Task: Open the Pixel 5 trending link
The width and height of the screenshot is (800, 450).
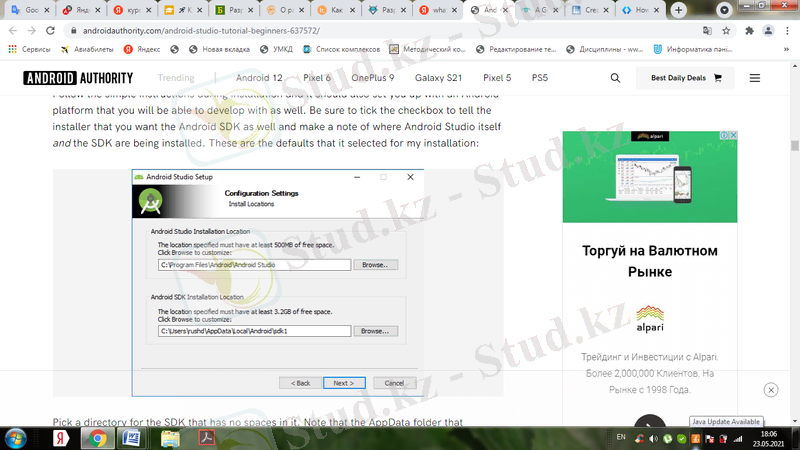Action: tap(497, 78)
